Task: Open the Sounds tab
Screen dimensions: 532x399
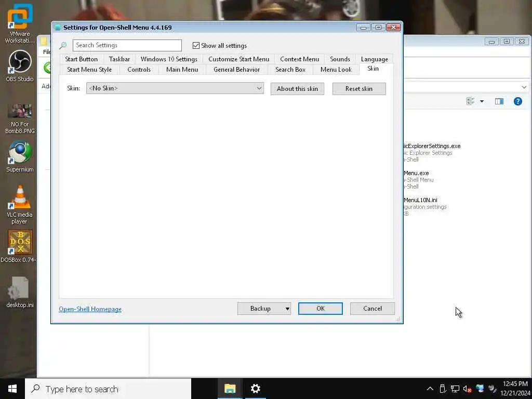Action: (x=340, y=59)
